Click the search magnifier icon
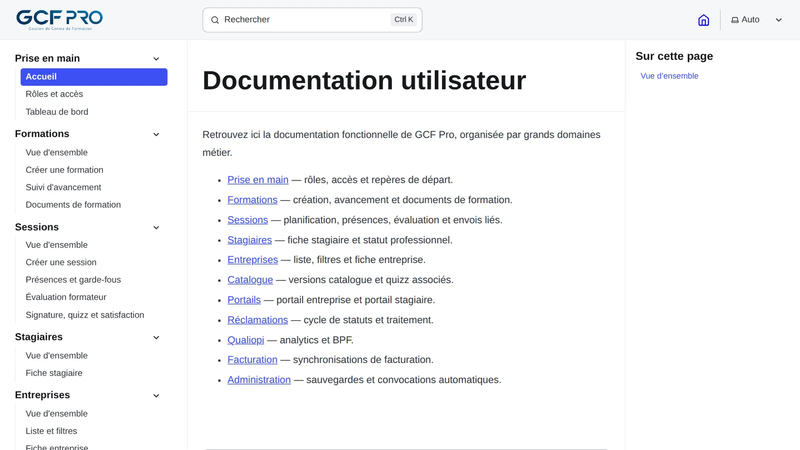Image resolution: width=800 pixels, height=450 pixels. (x=215, y=20)
